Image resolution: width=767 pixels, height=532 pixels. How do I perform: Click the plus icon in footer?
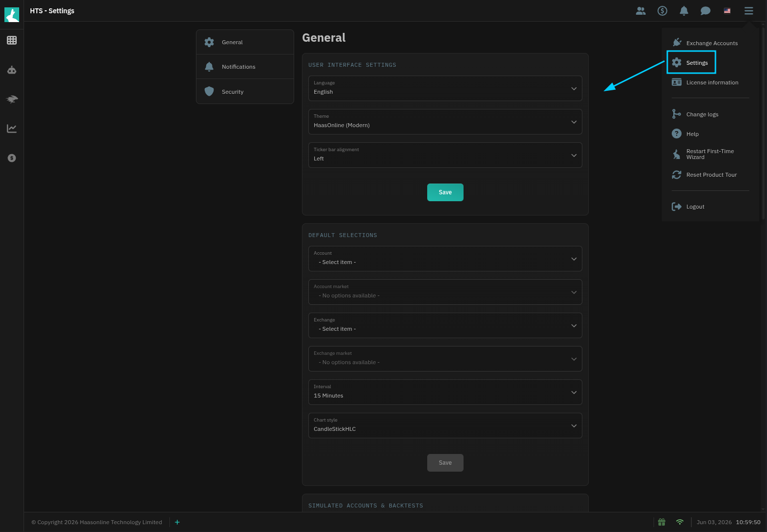click(x=177, y=522)
